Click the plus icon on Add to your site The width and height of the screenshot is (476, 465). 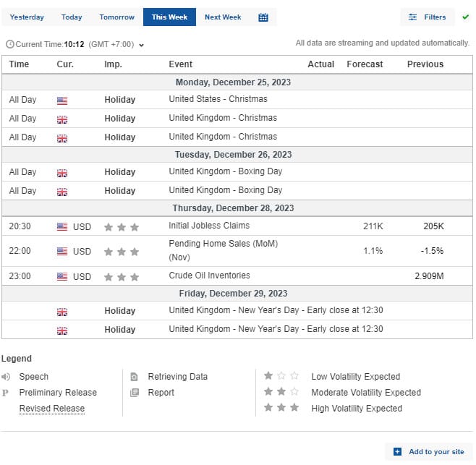tap(397, 452)
